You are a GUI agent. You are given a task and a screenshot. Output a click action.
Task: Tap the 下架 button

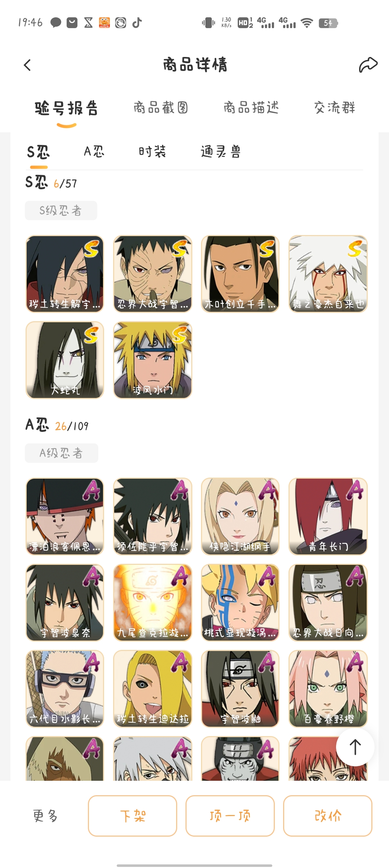point(133,816)
